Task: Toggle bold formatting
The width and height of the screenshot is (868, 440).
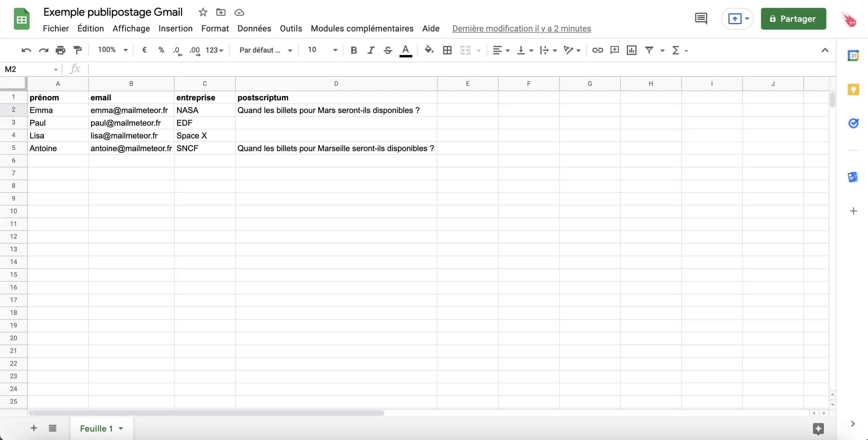Action: click(354, 50)
